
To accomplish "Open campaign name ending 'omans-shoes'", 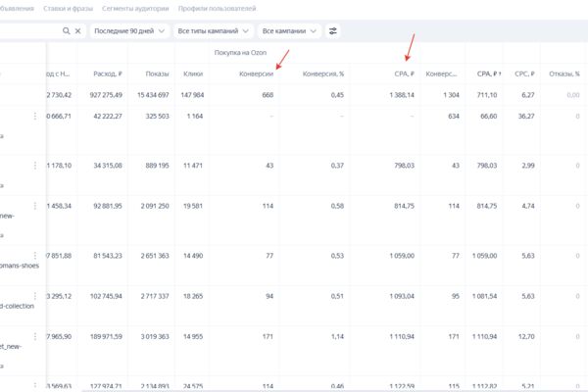I will (x=20, y=266).
